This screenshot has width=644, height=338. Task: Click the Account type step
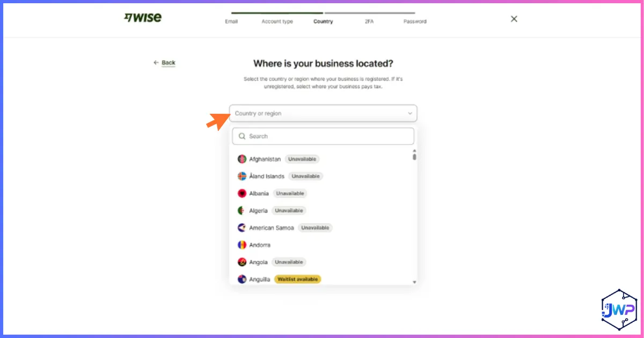point(277,21)
